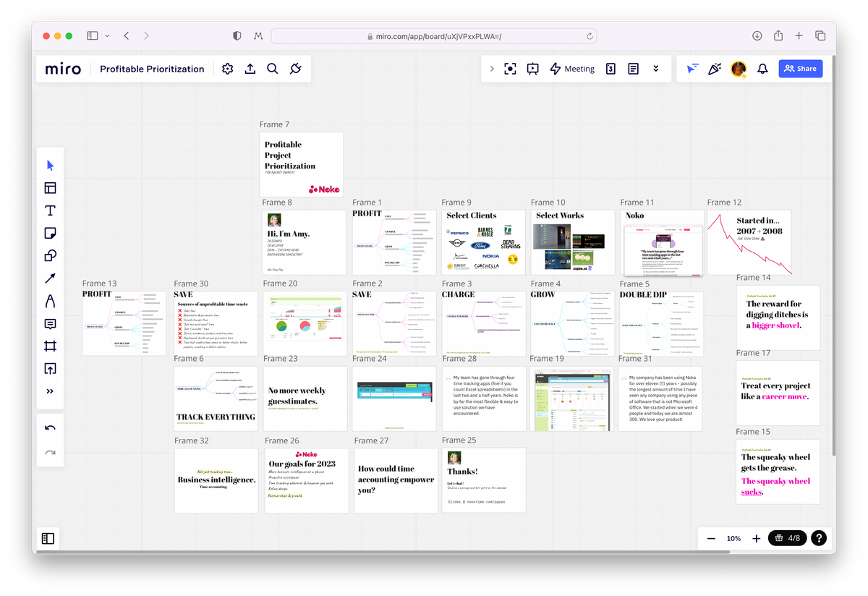Export the board with upload icon
Image resolution: width=868 pixels, height=596 pixels.
(250, 69)
